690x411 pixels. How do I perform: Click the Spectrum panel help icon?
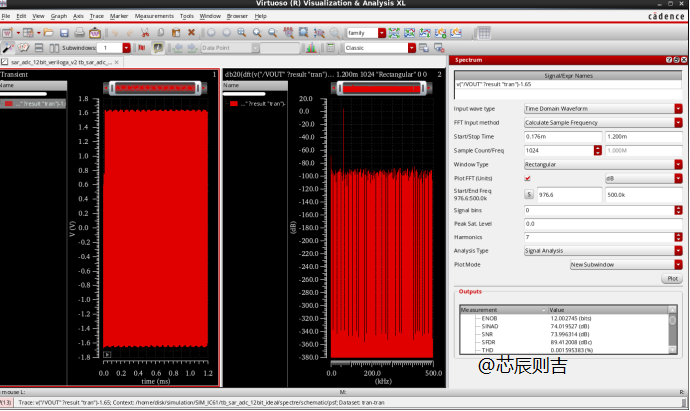(669, 60)
